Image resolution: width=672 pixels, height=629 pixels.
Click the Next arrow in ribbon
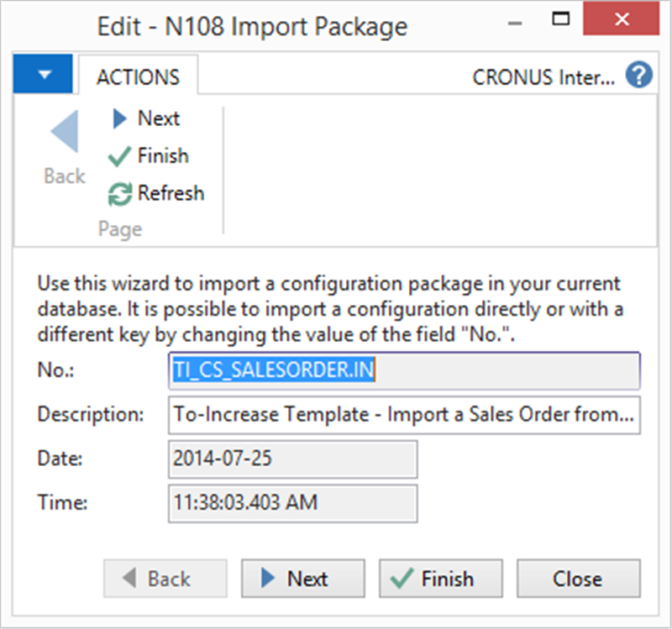click(x=119, y=118)
